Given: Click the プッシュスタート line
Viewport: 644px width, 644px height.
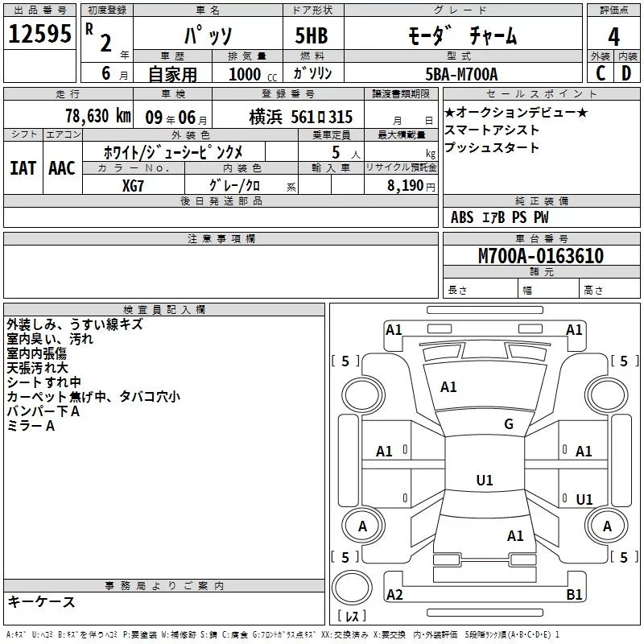Looking at the screenshot, I should 492,147.
